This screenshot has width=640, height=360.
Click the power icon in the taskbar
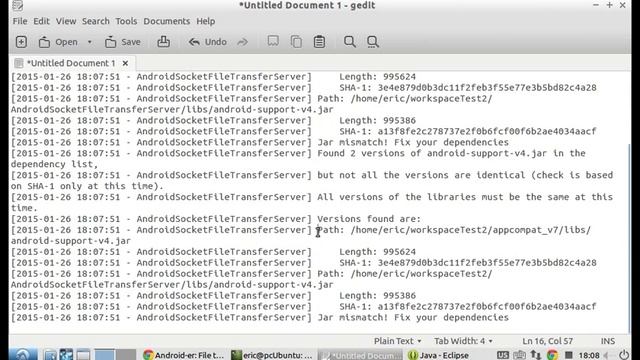coord(624,355)
